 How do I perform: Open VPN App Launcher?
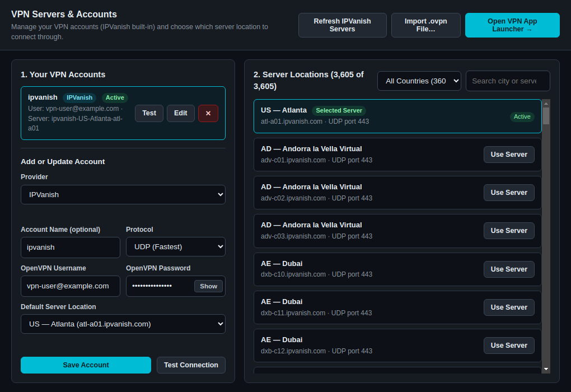pyautogui.click(x=512, y=25)
